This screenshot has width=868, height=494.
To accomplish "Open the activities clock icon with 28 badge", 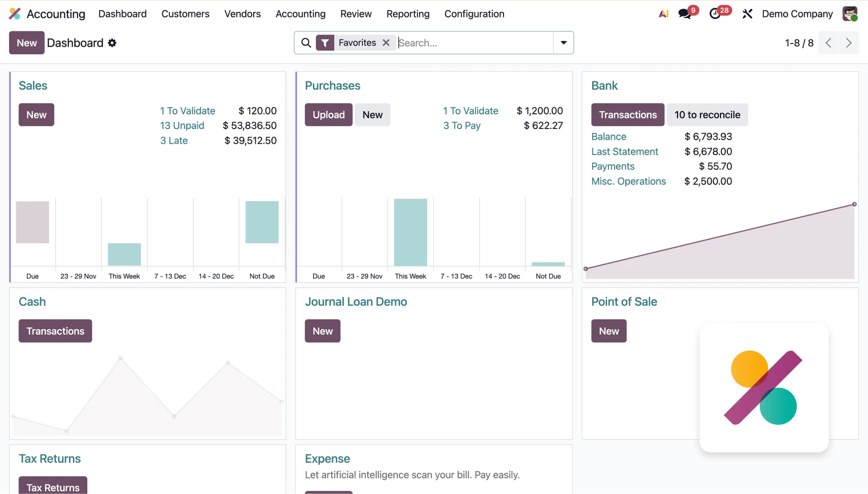I will pyautogui.click(x=715, y=14).
